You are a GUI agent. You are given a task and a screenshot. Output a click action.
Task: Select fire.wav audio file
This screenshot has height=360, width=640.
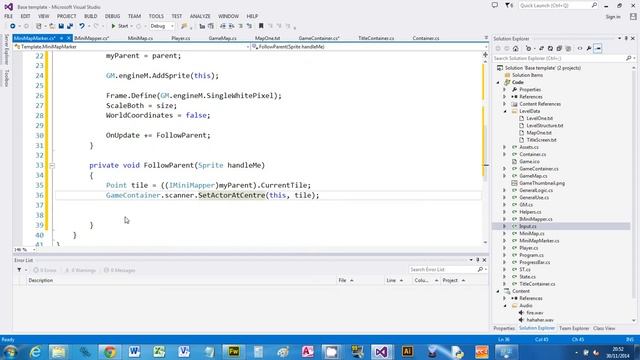pos(535,313)
